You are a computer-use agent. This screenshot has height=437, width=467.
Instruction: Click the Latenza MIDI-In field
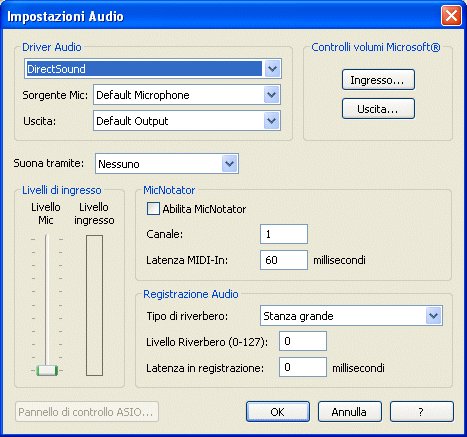click(284, 260)
